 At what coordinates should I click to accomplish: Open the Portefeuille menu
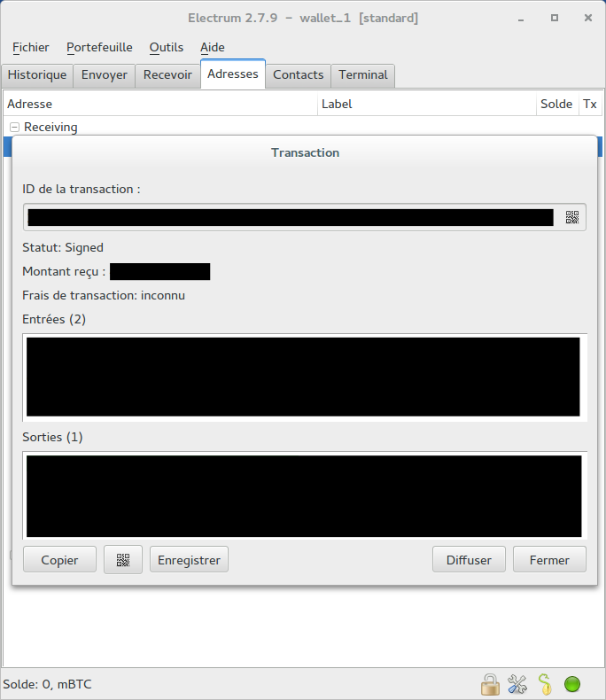(99, 47)
